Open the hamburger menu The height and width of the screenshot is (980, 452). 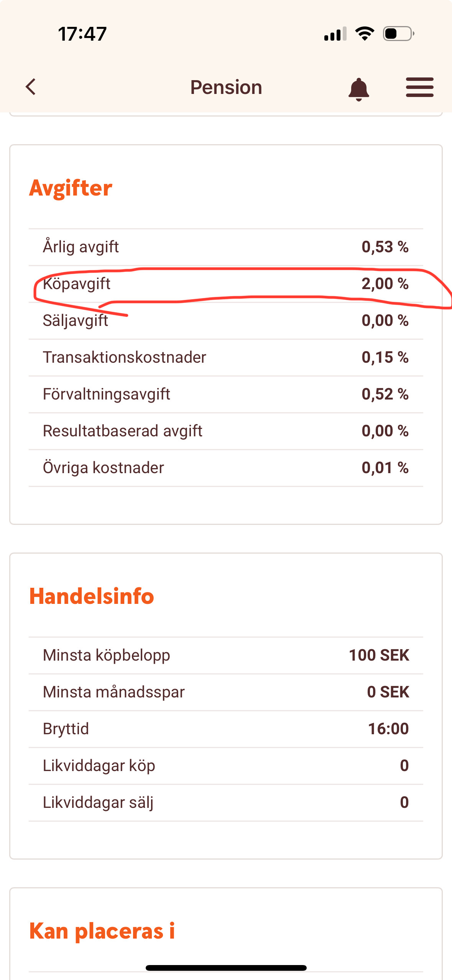(419, 87)
